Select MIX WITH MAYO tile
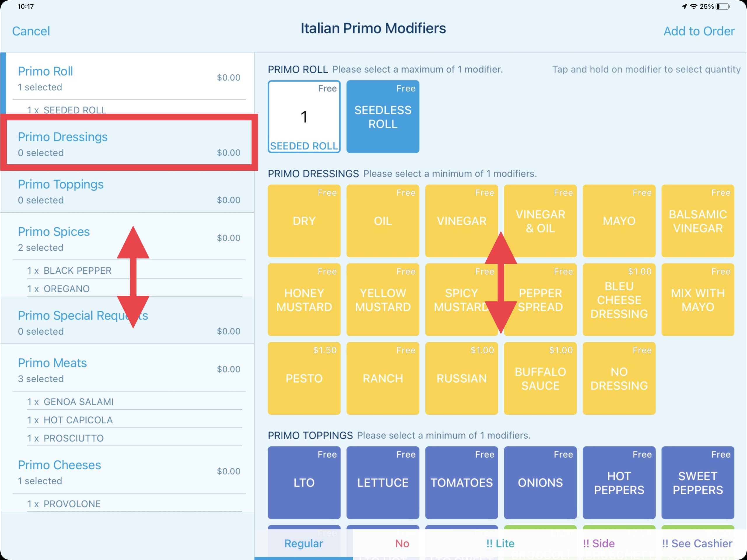The width and height of the screenshot is (747, 560). [x=697, y=299]
